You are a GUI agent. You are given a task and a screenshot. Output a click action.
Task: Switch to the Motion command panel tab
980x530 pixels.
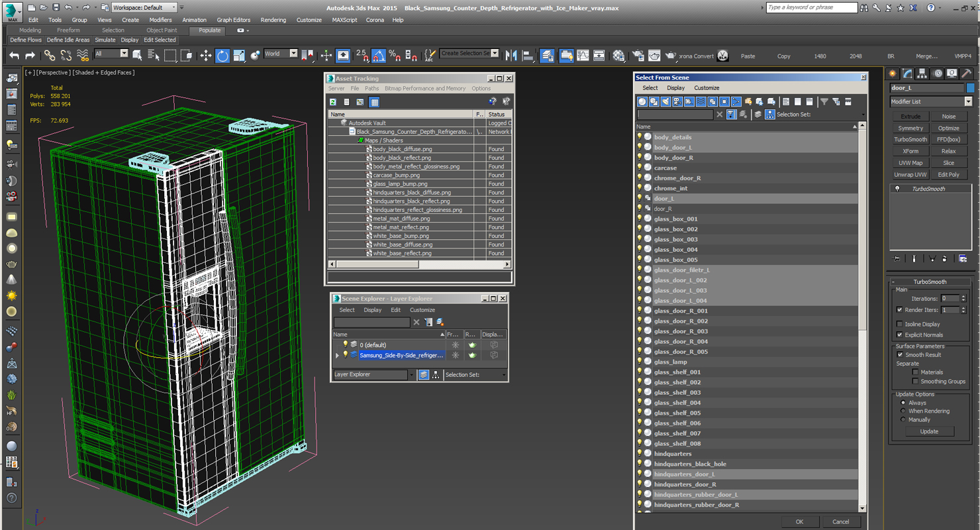coord(936,74)
